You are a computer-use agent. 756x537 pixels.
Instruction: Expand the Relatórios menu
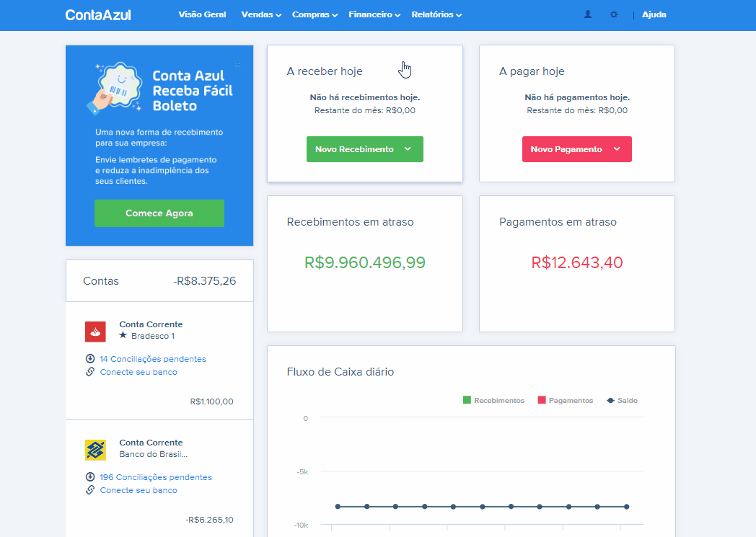436,14
